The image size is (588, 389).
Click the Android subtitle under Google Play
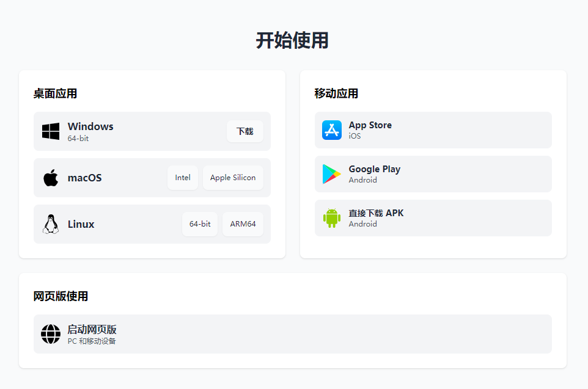point(363,180)
